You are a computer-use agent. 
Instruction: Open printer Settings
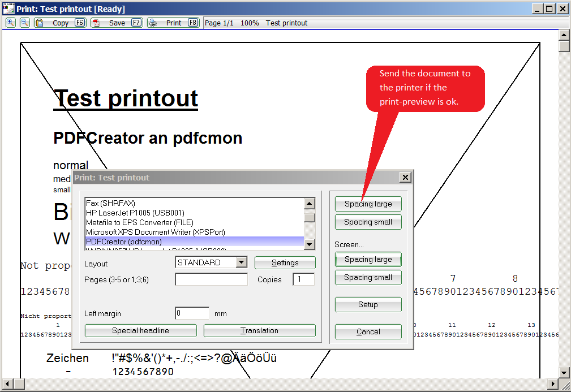click(285, 262)
